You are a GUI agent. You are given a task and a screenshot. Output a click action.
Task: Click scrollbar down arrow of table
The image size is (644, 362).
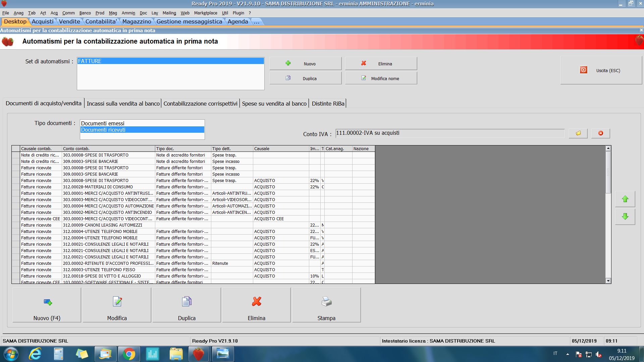tap(608, 281)
